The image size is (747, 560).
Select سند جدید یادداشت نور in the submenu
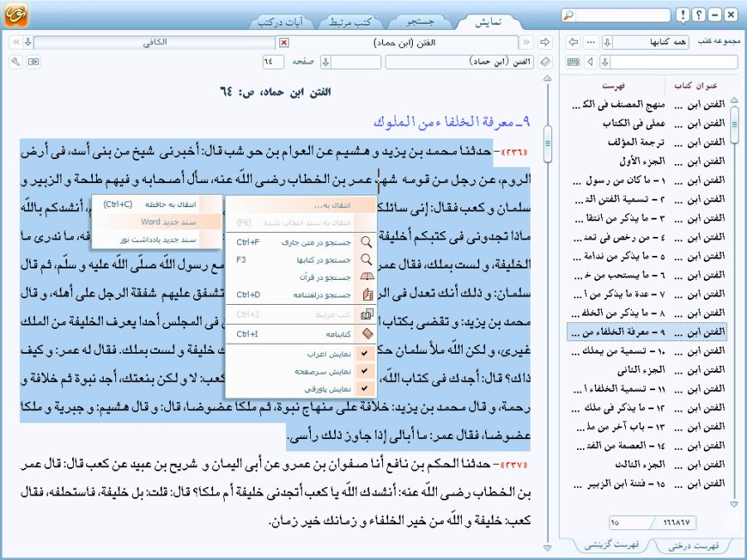pyautogui.click(x=157, y=239)
